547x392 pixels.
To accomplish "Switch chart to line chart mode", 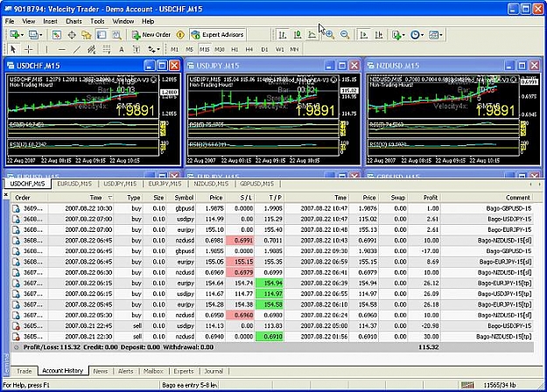I will pyautogui.click(x=312, y=35).
